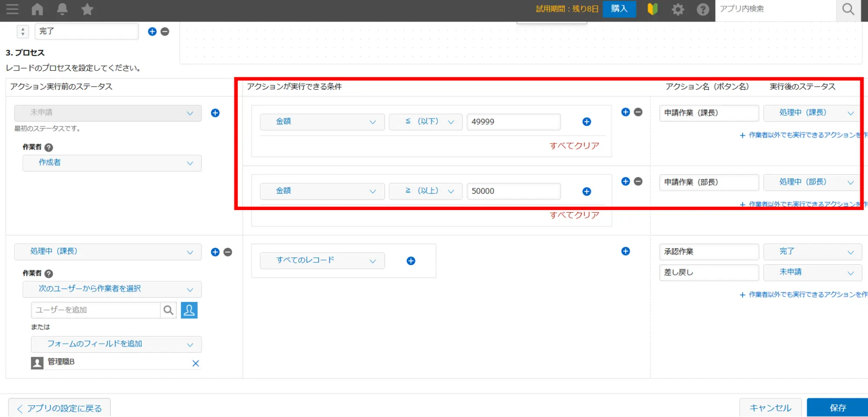Screen dimensions: 868x417
Task: Click the キャンセル button
Action: click(x=770, y=408)
